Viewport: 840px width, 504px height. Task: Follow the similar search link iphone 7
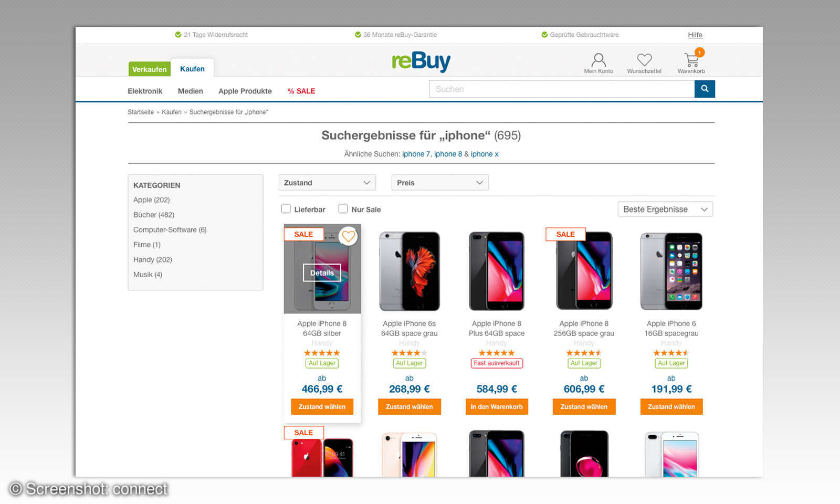[x=416, y=154]
